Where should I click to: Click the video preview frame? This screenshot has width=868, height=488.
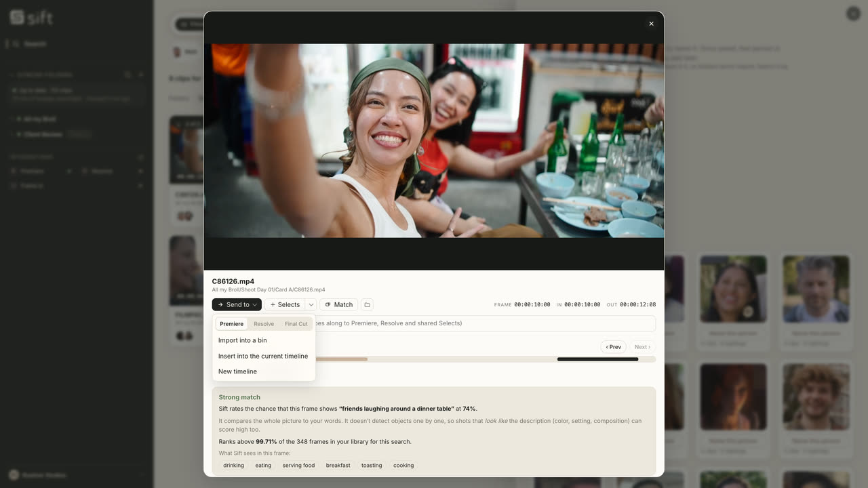[x=434, y=141]
